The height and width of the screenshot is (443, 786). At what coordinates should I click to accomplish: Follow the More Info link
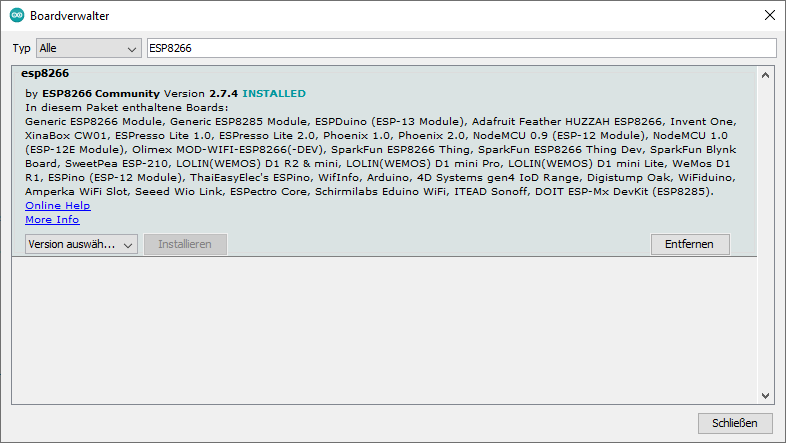tap(52, 219)
